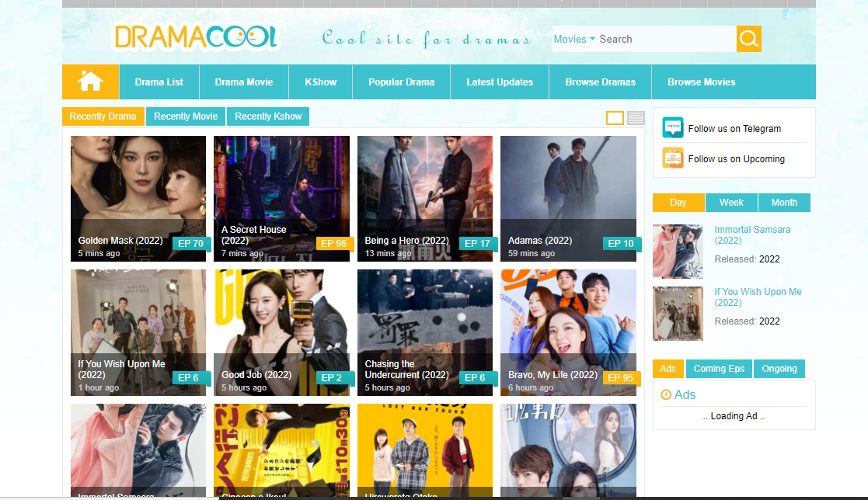Viewport: 868px width, 500px height.
Task: Open Good Job (2022) thumbnail
Action: click(x=282, y=332)
